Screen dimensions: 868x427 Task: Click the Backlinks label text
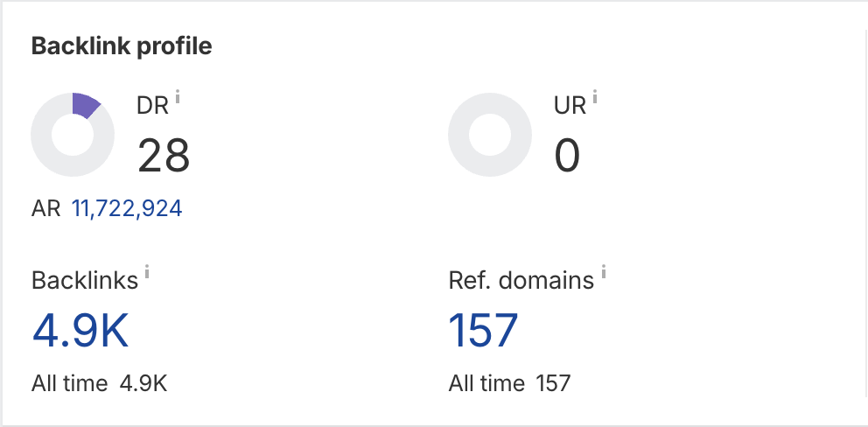click(x=85, y=281)
